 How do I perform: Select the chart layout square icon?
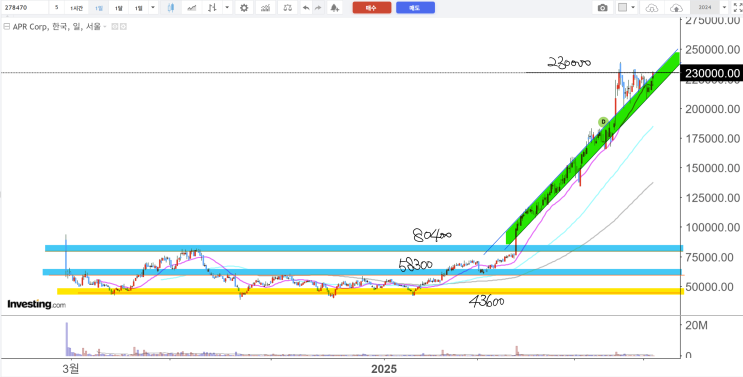[x=623, y=8]
